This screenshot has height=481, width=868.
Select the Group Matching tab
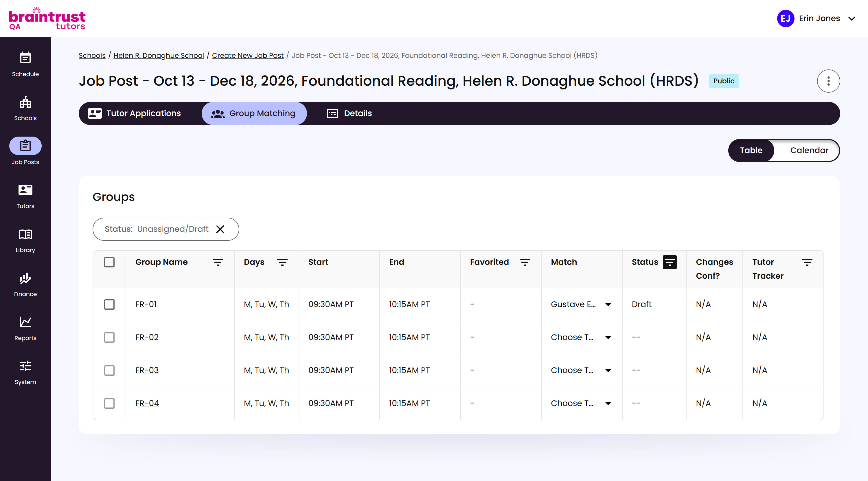pos(254,113)
